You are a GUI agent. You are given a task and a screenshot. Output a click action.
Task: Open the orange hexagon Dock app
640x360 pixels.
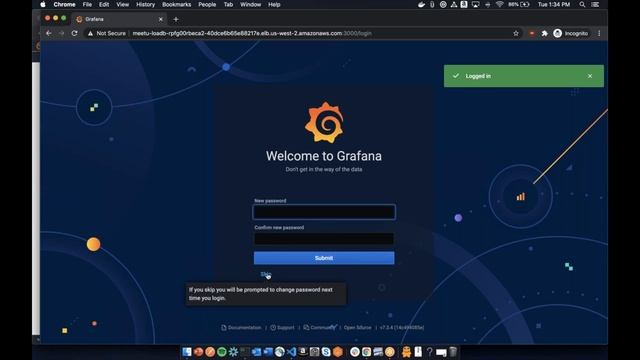point(338,352)
